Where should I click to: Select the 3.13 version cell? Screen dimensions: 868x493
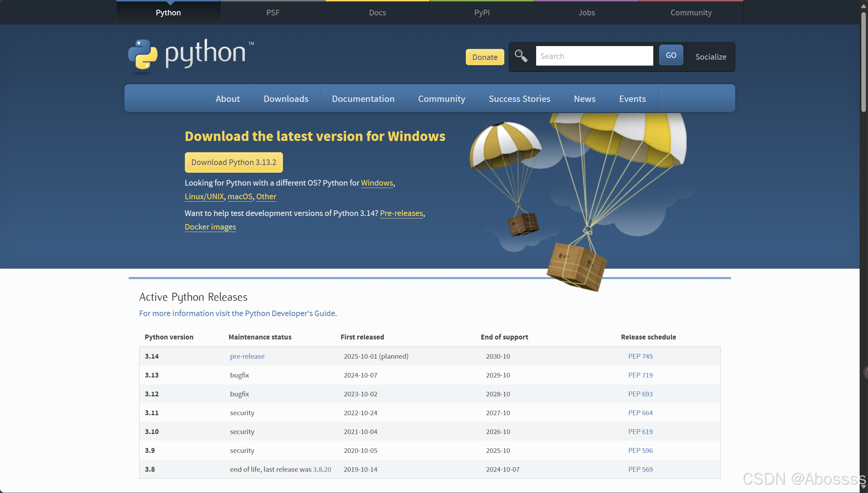click(152, 375)
